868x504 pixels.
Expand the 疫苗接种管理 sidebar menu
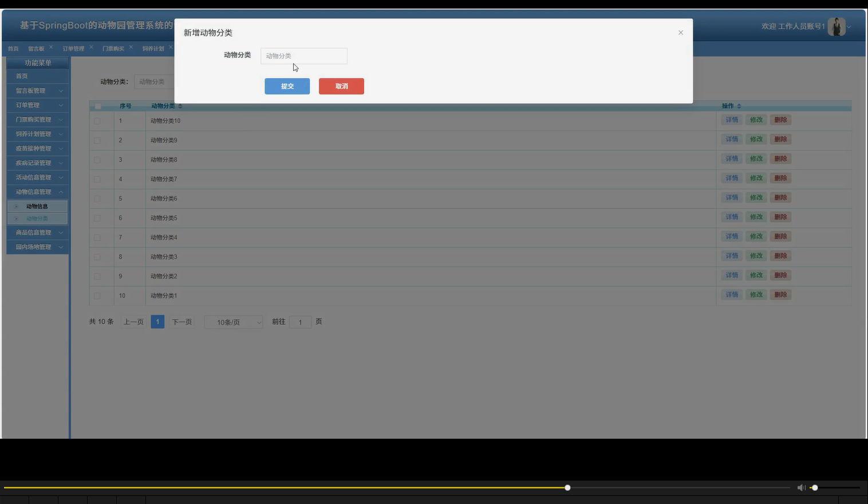click(x=38, y=148)
